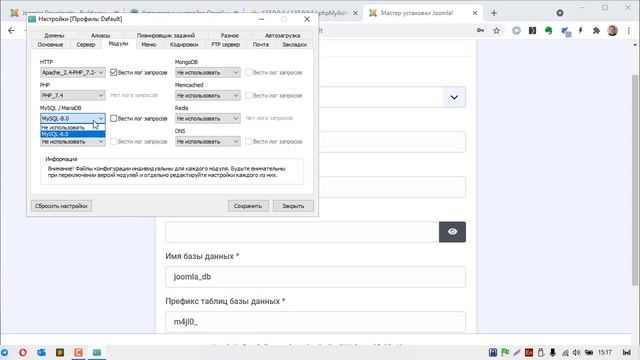Image resolution: width=640 pixels, height=360 pixels.
Task: Click the red tray application icon
Action: click(529, 352)
